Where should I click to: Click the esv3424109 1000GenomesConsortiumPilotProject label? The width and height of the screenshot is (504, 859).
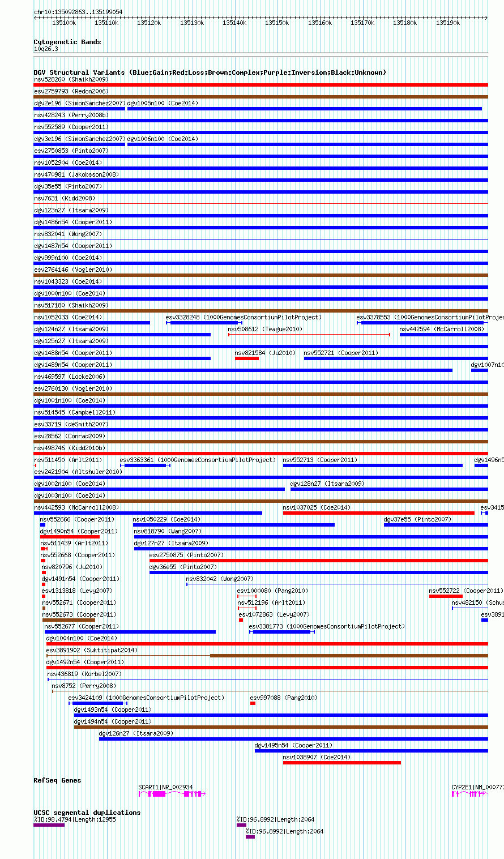(146, 698)
